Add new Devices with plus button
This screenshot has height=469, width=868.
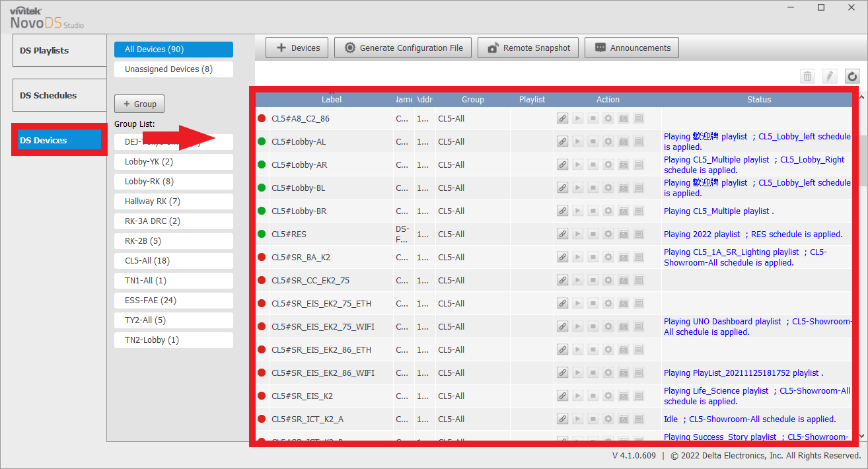point(297,48)
